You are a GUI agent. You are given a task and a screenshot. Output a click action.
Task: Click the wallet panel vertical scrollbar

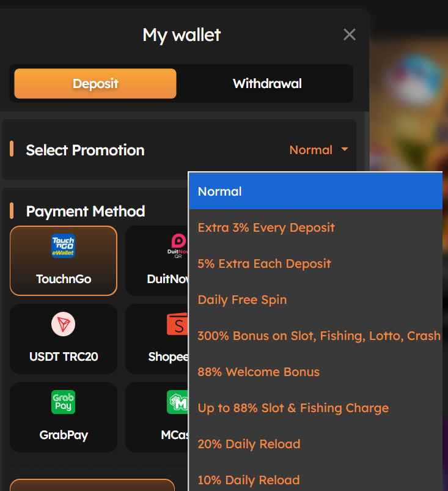point(367,141)
